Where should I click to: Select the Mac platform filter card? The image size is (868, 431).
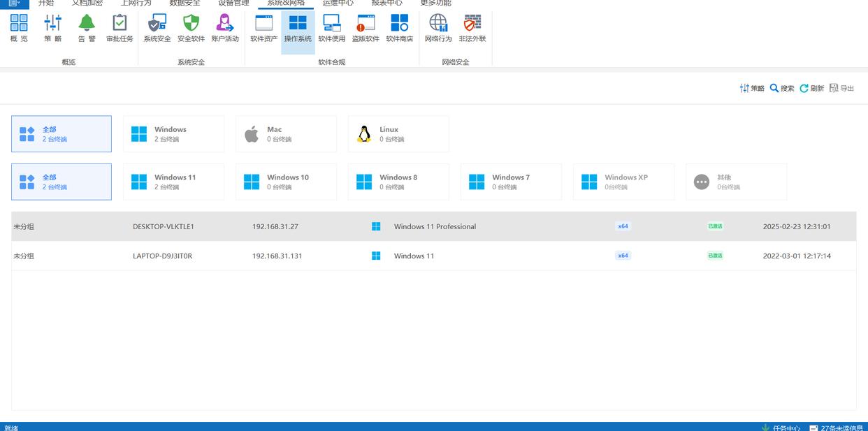tap(286, 134)
